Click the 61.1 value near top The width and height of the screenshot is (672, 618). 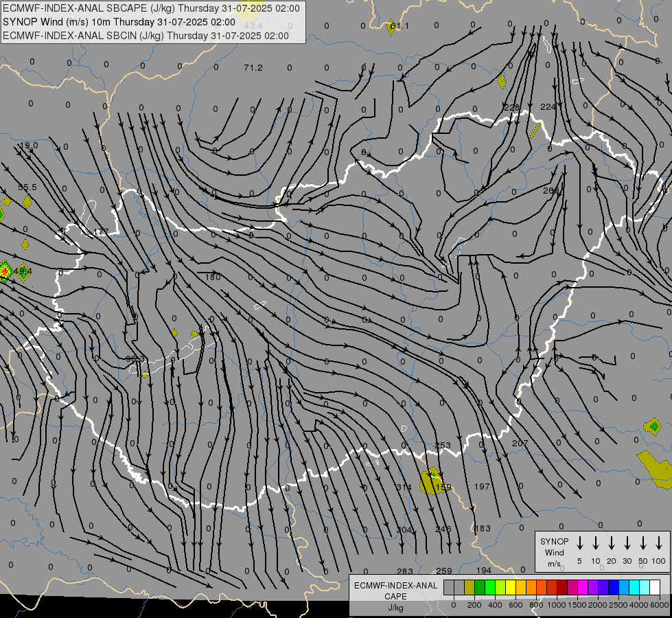tap(400, 26)
